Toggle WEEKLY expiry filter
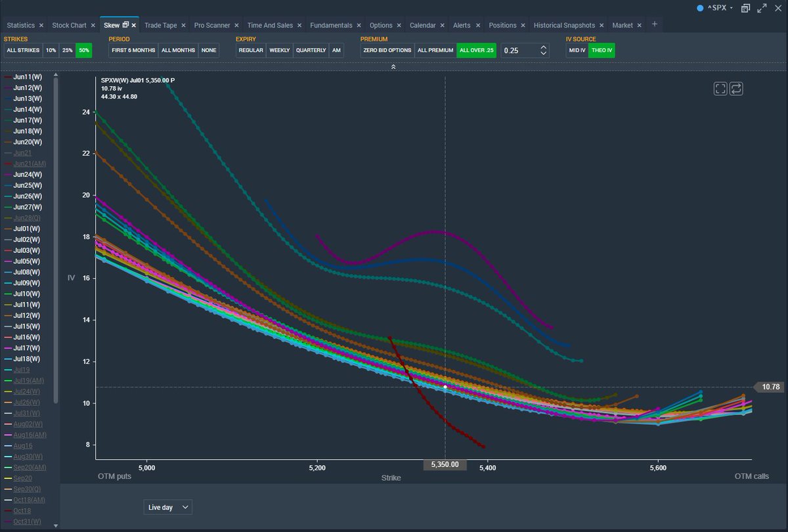The width and height of the screenshot is (788, 532). 279,51
